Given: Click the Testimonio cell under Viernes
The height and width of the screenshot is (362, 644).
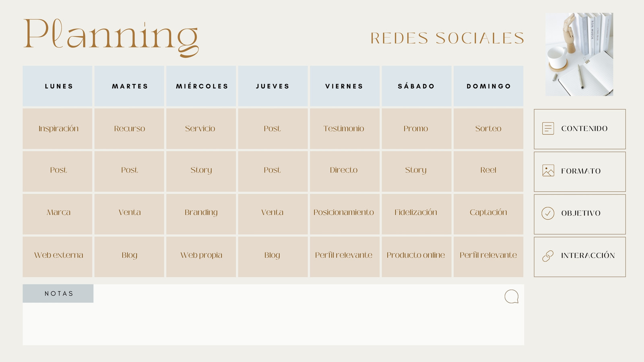Looking at the screenshot, I should click(345, 129).
